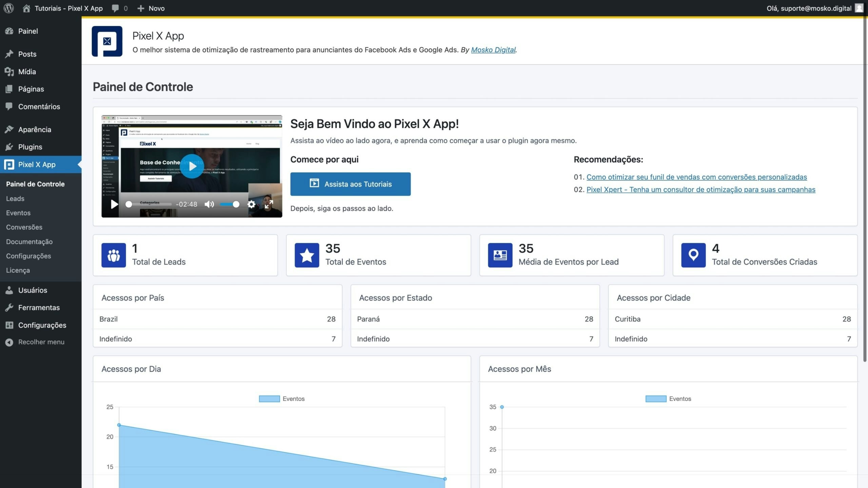
Task: Click the Pixel X App sidebar icon
Action: click(9, 164)
